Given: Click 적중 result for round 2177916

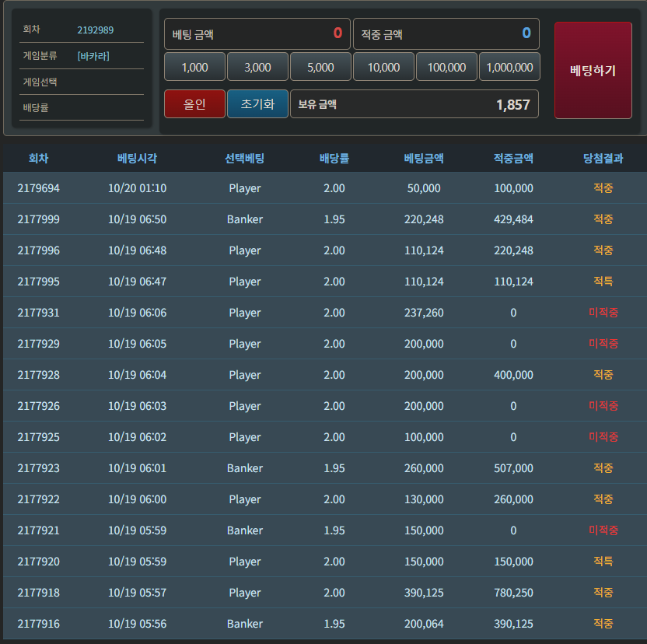Looking at the screenshot, I should click(603, 624).
